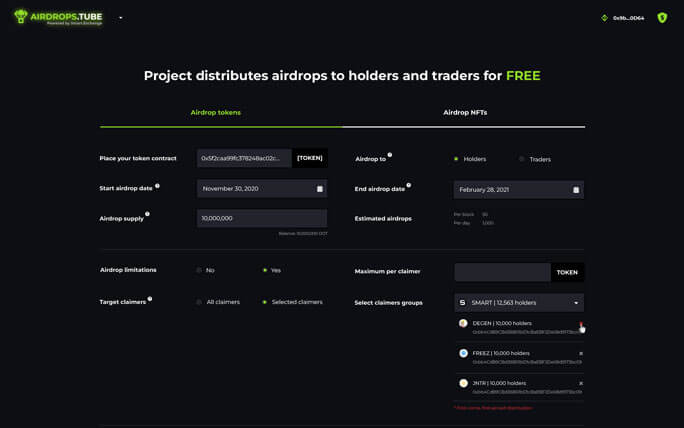
Task: Switch to the Airdrop tokens tab
Action: pyautogui.click(x=215, y=113)
